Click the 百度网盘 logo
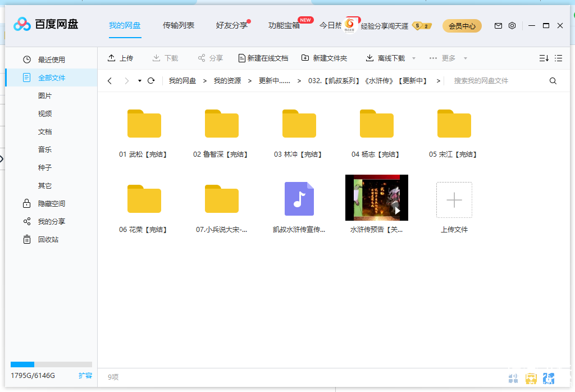Screen dimensions: 575x392 pos(46,24)
